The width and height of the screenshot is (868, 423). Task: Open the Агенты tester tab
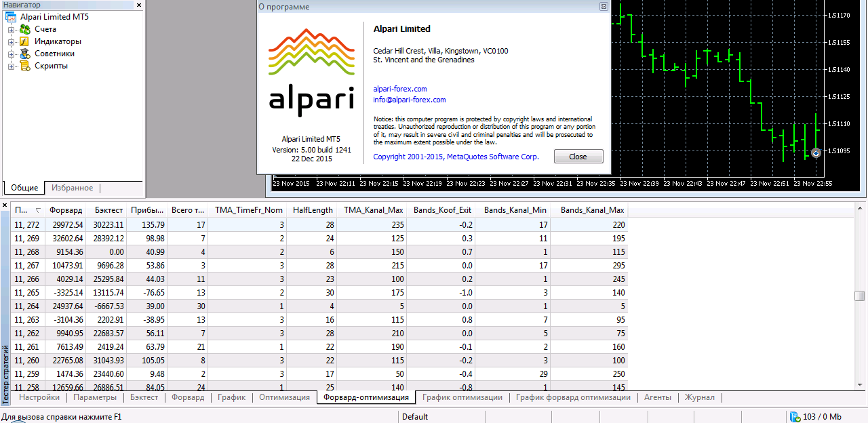[x=658, y=397]
